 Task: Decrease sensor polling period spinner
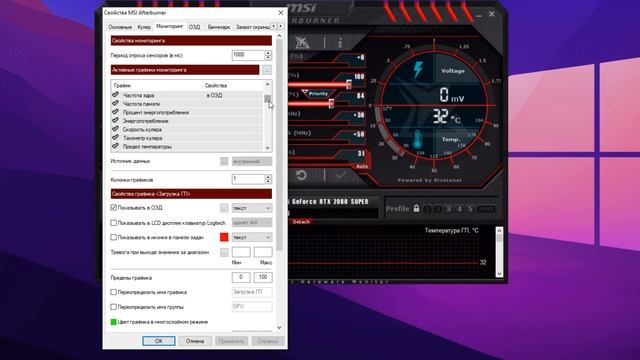point(268,58)
